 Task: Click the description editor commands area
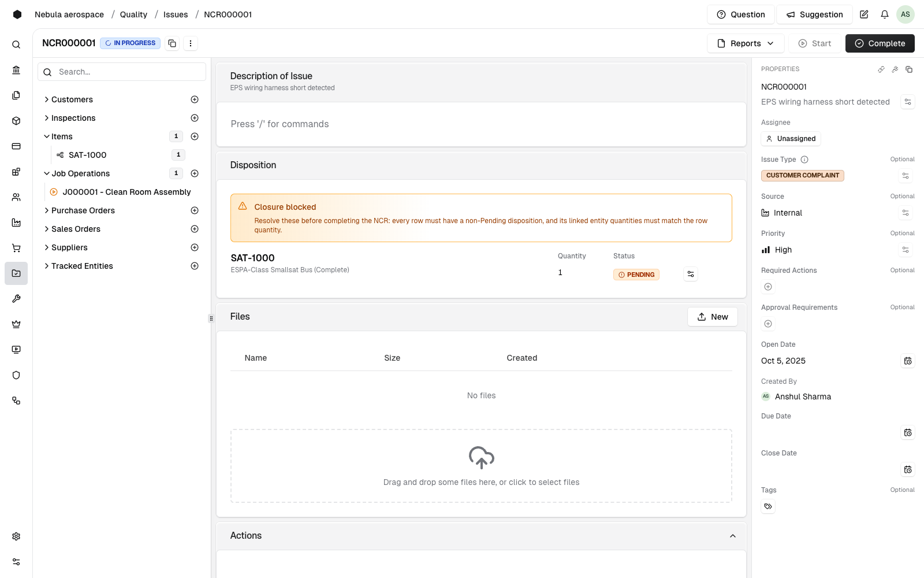click(481, 124)
